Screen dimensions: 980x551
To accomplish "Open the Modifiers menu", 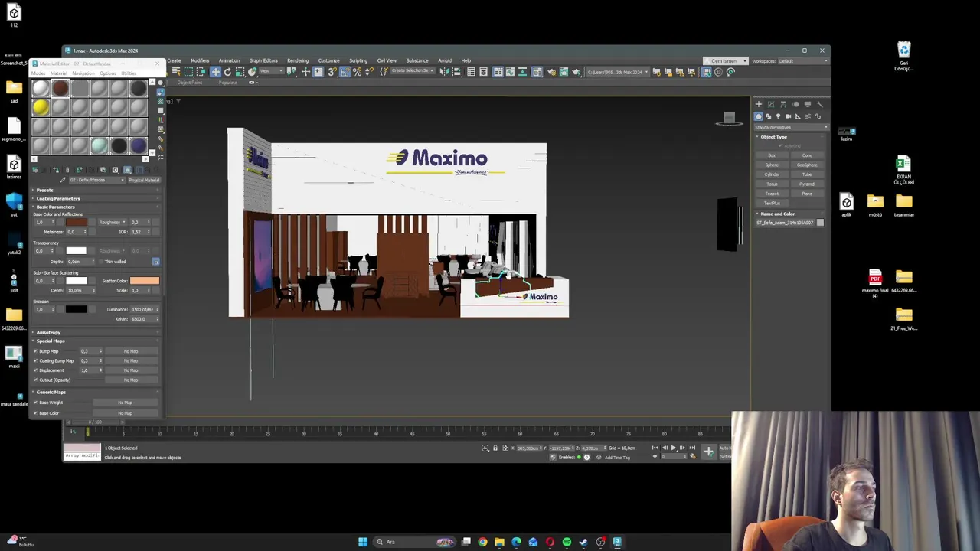I will pyautogui.click(x=200, y=60).
